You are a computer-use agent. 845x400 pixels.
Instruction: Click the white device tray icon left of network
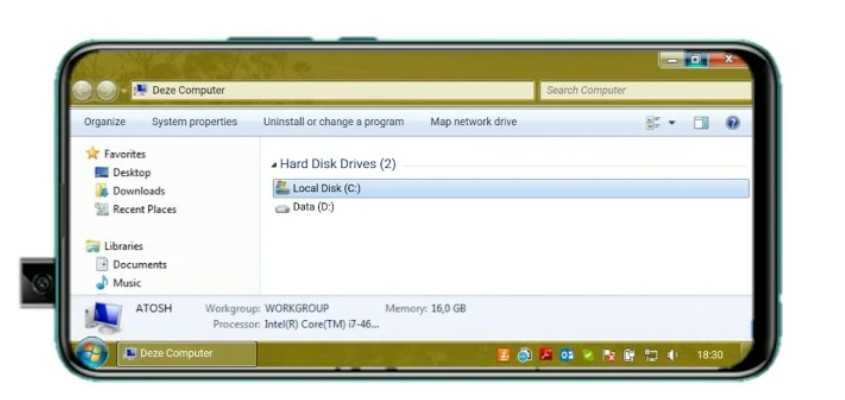click(629, 355)
